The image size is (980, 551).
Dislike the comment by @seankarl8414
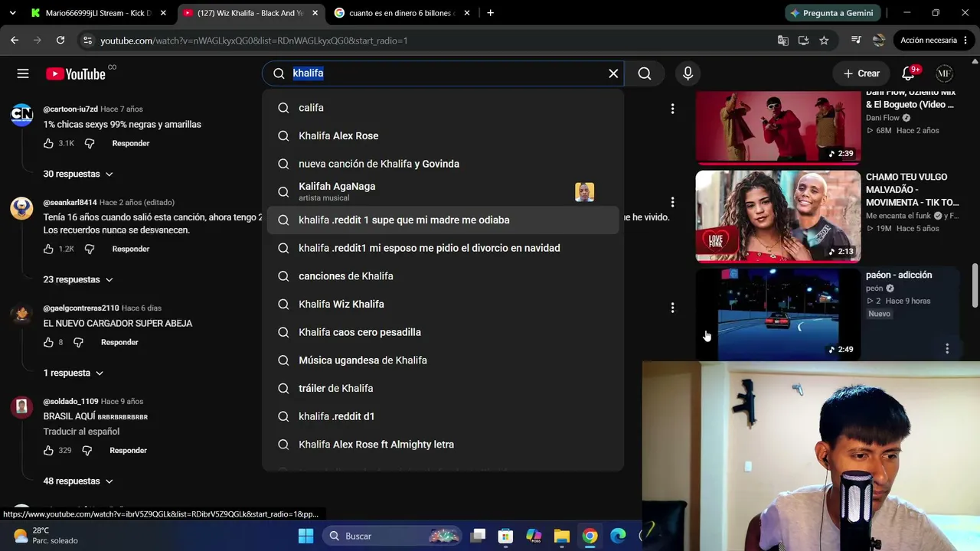click(x=90, y=249)
